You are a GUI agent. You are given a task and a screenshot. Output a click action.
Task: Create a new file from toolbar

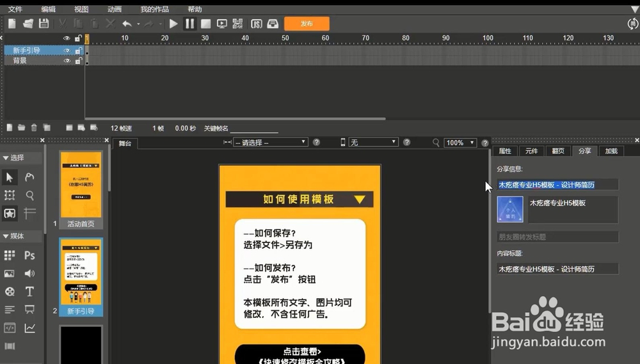tap(12, 24)
